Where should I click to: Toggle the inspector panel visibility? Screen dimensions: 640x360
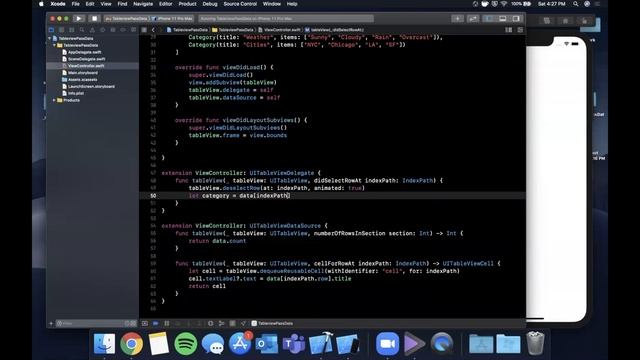point(516,18)
